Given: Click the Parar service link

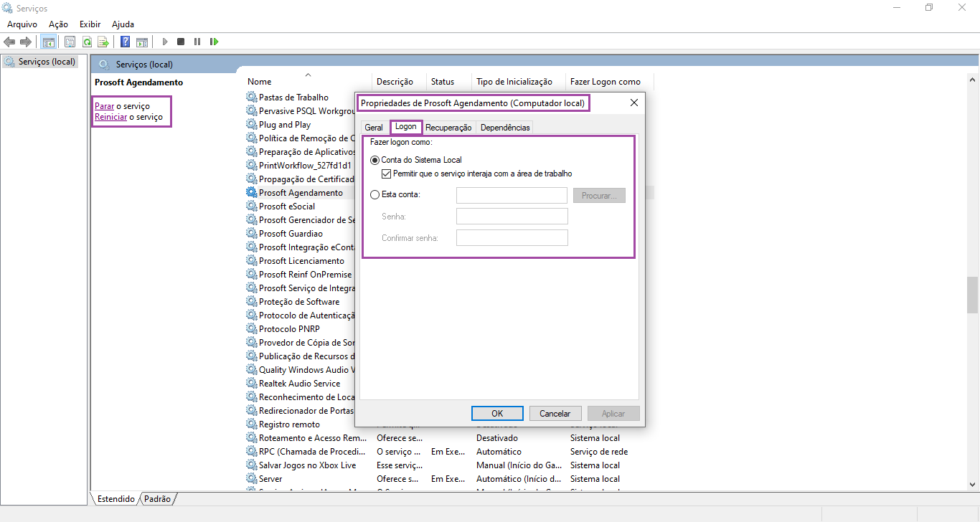Looking at the screenshot, I should click(x=104, y=106).
